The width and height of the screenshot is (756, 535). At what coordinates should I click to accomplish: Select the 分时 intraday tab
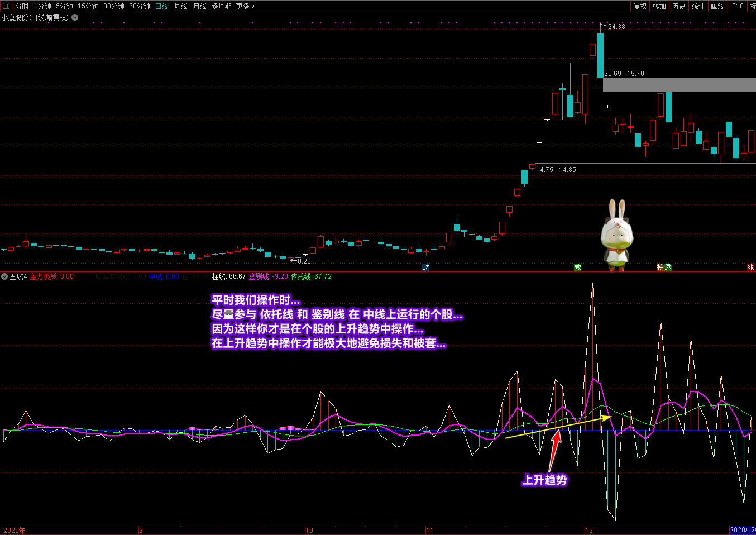tap(22, 6)
